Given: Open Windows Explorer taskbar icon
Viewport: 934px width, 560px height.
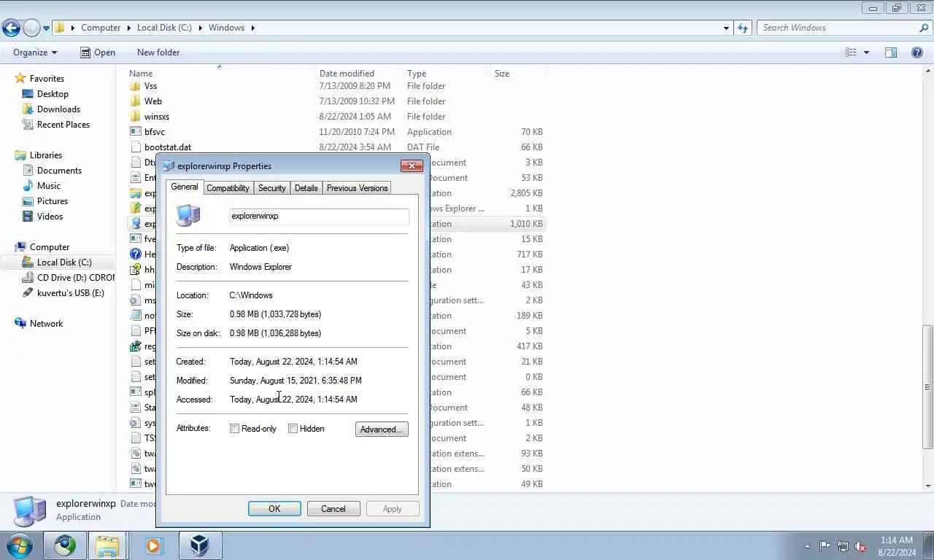Looking at the screenshot, I should click(x=108, y=545).
